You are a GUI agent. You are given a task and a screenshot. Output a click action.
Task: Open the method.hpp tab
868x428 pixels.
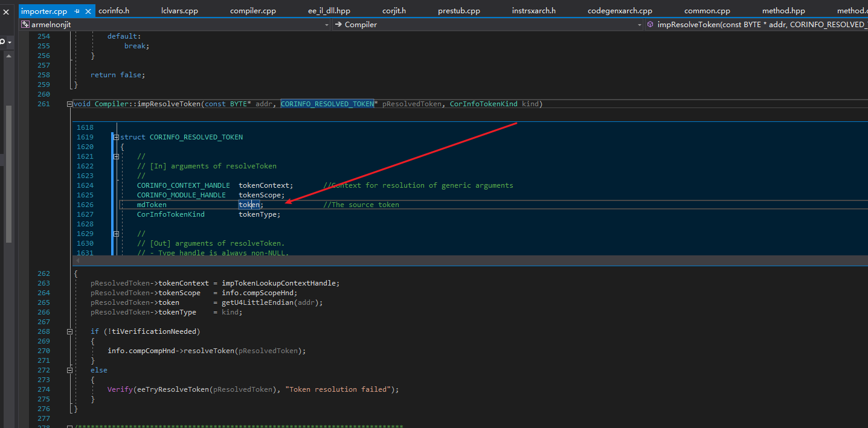[783, 11]
